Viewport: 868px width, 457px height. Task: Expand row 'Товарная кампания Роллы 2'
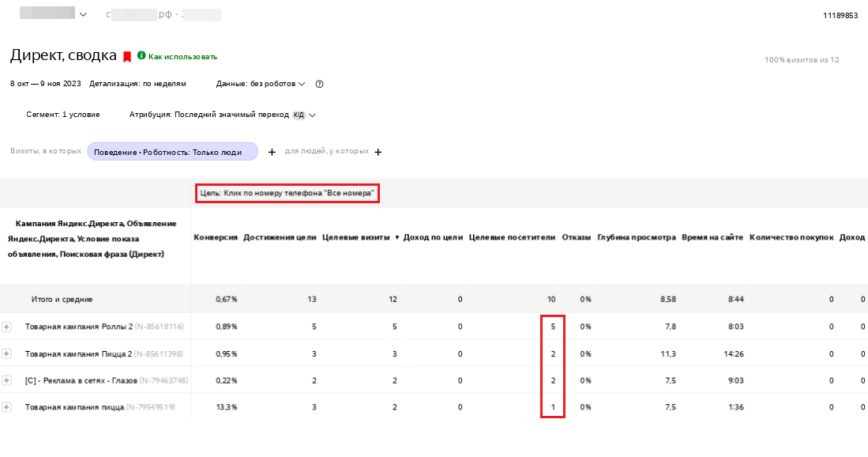pyautogui.click(x=6, y=327)
